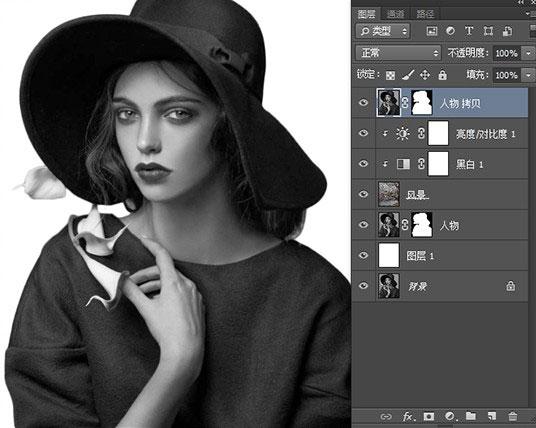Lock image pixels brush icon
Viewport: 536px width, 428px height.
point(408,75)
